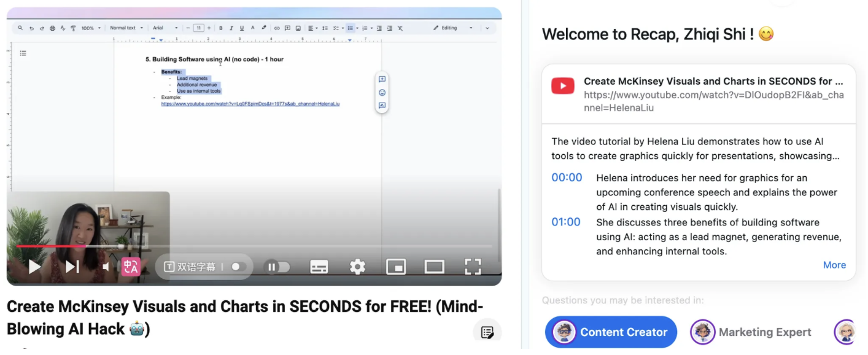Image resolution: width=868 pixels, height=355 pixels.
Task: Skip to next video with Next button
Action: coord(72,267)
